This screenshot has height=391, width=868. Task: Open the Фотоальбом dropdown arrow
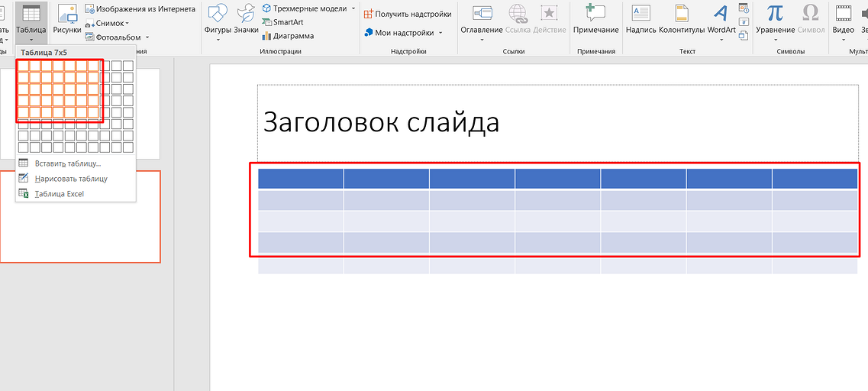(x=147, y=37)
